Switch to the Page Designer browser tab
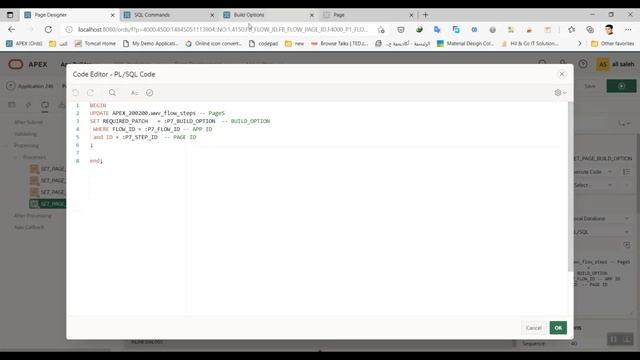The image size is (640, 360). coord(68,15)
